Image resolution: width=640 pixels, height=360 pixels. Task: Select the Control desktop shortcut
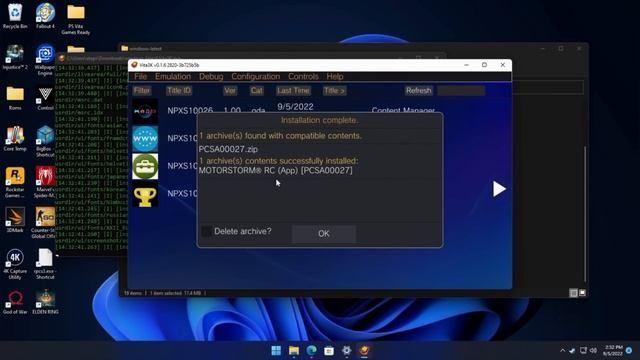45,98
